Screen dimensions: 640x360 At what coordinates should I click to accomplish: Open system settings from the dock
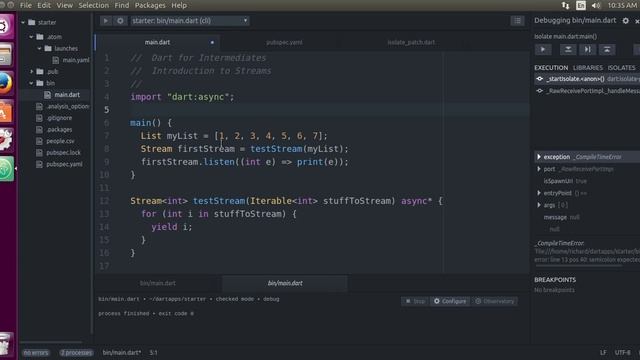click(x=6, y=140)
